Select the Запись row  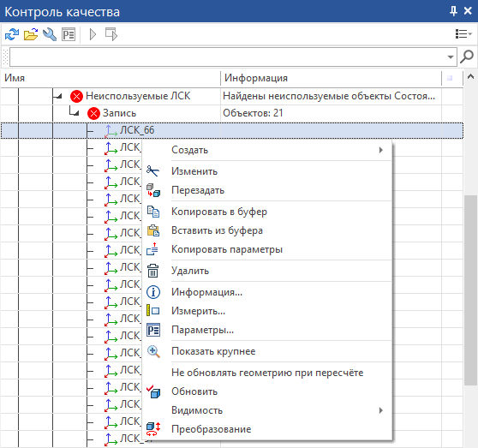point(231,113)
